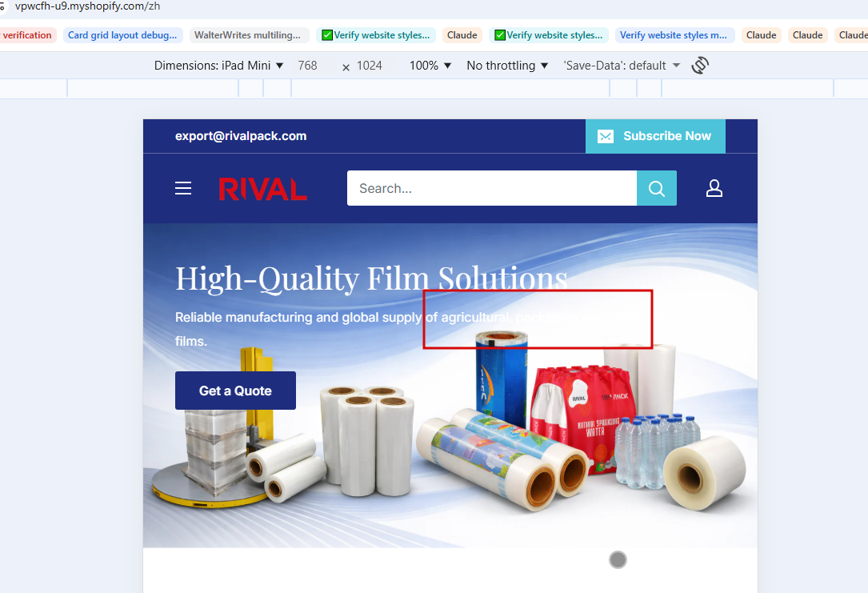Open the verification bookmark
The image size is (868, 593).
tap(27, 35)
